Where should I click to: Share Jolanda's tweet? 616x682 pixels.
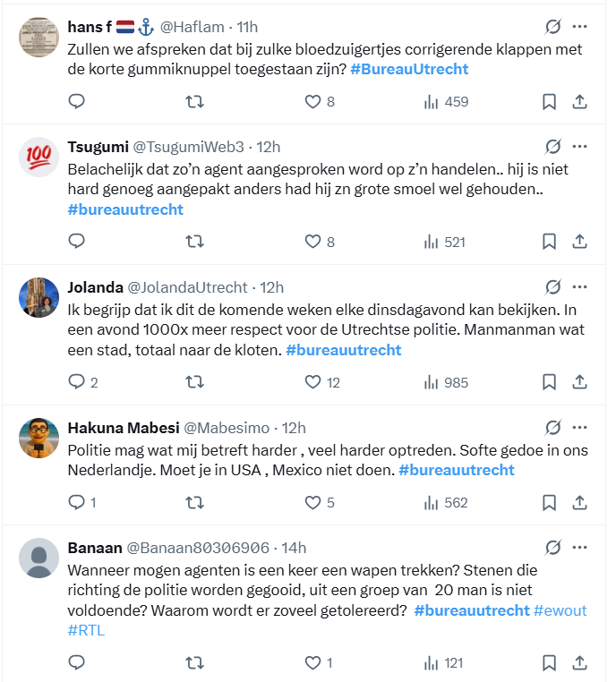tap(579, 381)
